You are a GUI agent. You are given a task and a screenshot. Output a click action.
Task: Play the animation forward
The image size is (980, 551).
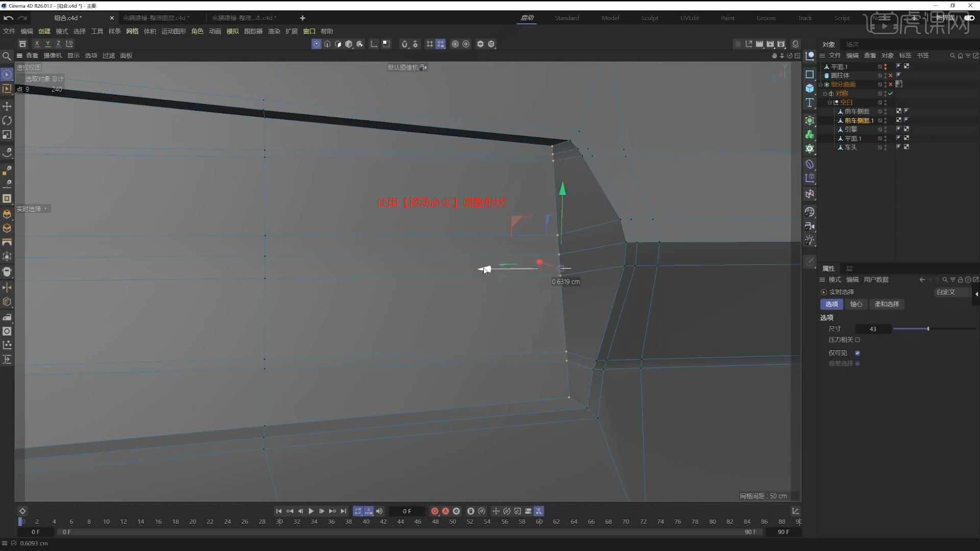click(x=311, y=511)
